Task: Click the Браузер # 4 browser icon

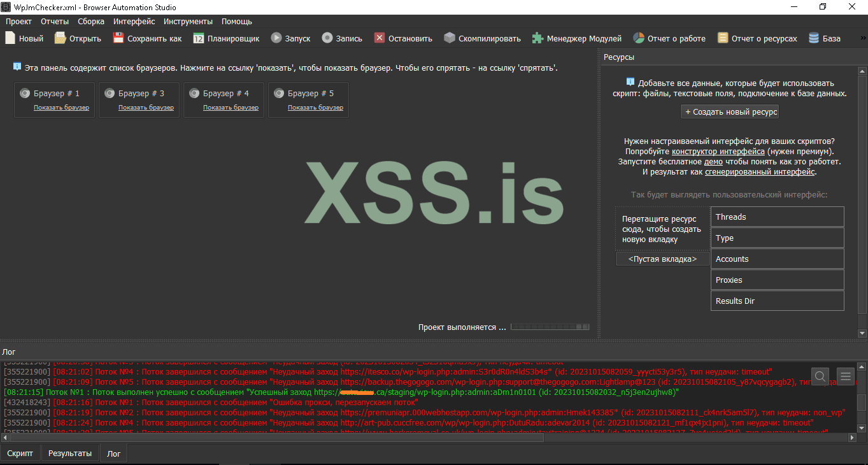Action: click(x=194, y=93)
